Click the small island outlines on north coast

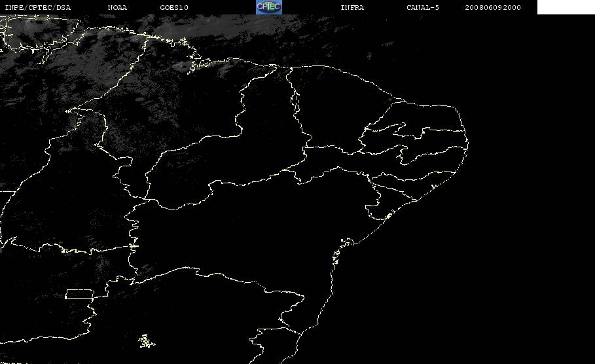(x=199, y=64)
